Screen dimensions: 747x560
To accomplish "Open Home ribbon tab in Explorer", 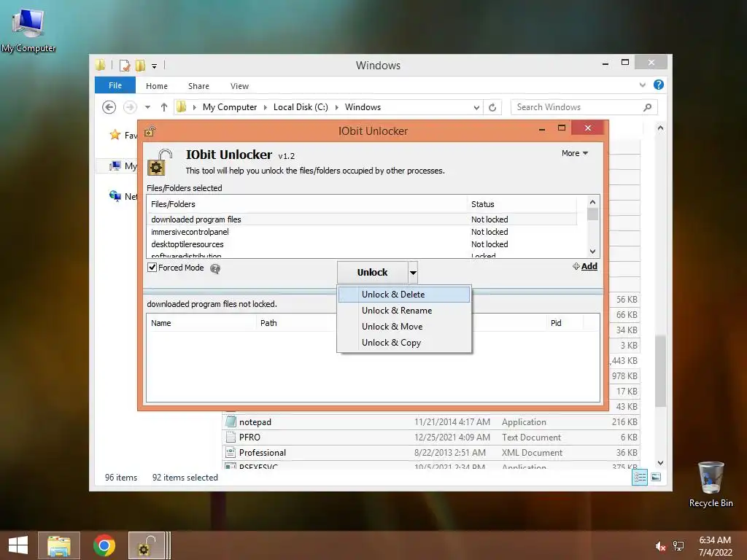I will tap(157, 86).
